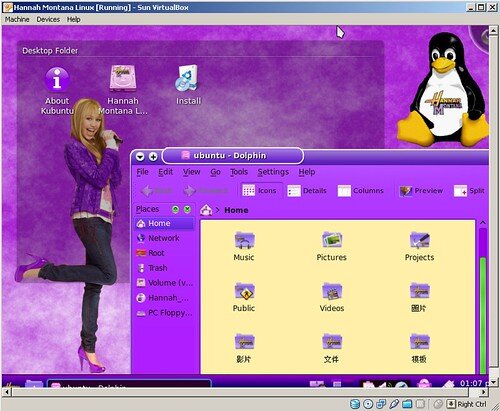Open the VirtualBox Devices menu
500x411 pixels.
point(48,19)
